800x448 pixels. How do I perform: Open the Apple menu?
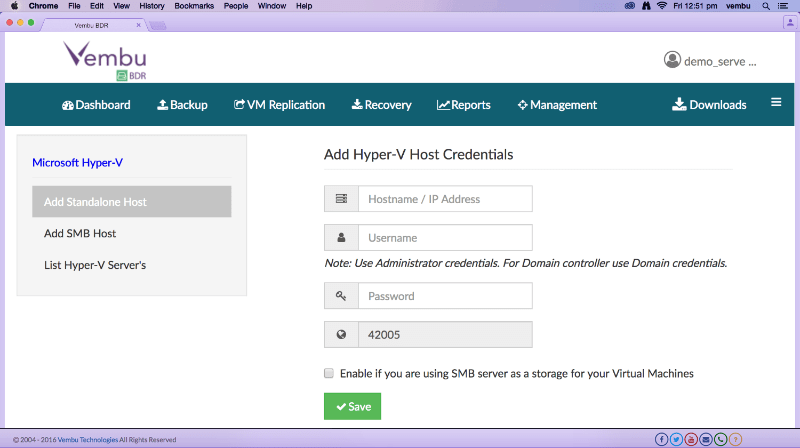[14, 6]
